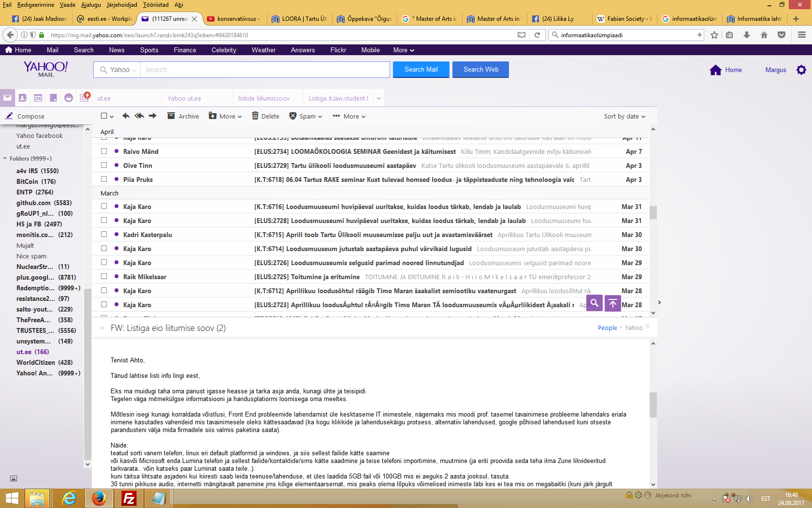Click the Search Web button
The height and width of the screenshot is (508, 812).
480,70
